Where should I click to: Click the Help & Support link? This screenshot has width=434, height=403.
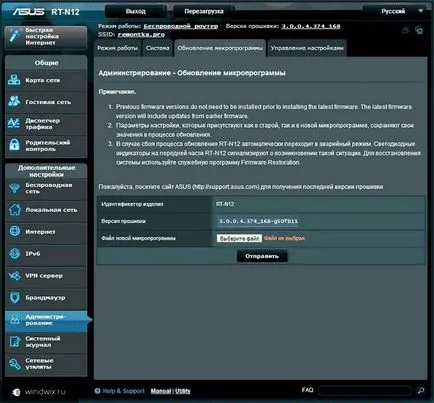[124, 391]
